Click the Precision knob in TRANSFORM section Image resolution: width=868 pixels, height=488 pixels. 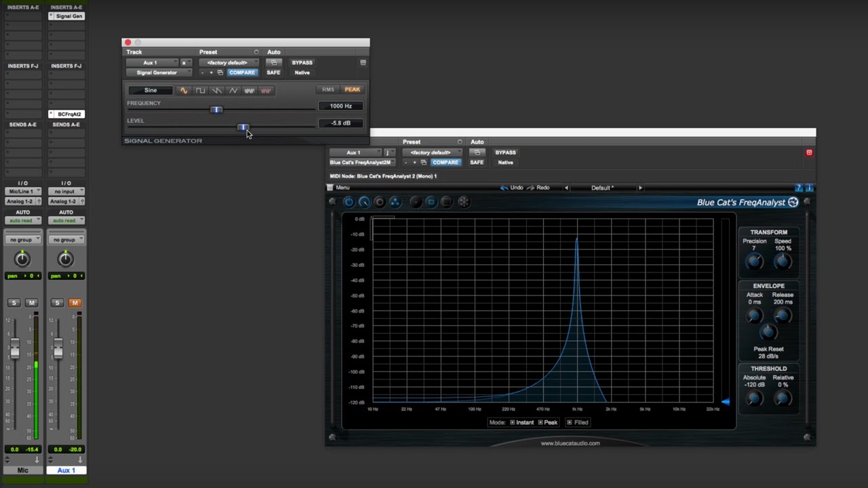coord(754,261)
